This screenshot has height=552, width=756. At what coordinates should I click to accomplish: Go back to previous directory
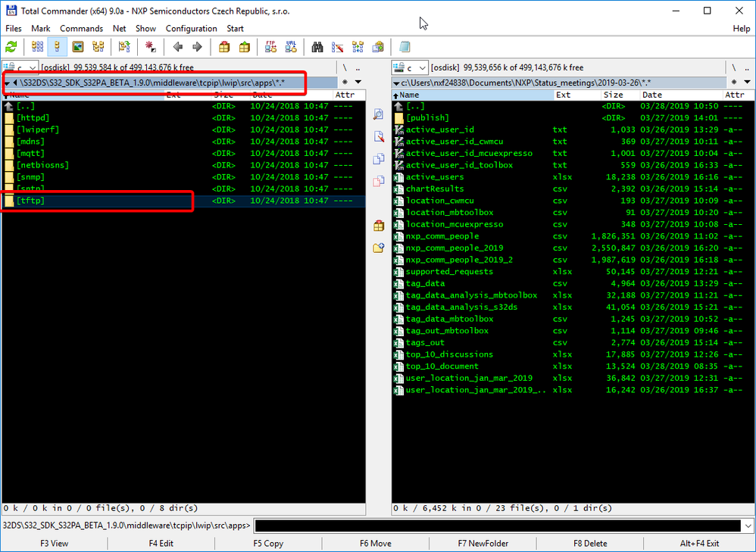click(177, 47)
